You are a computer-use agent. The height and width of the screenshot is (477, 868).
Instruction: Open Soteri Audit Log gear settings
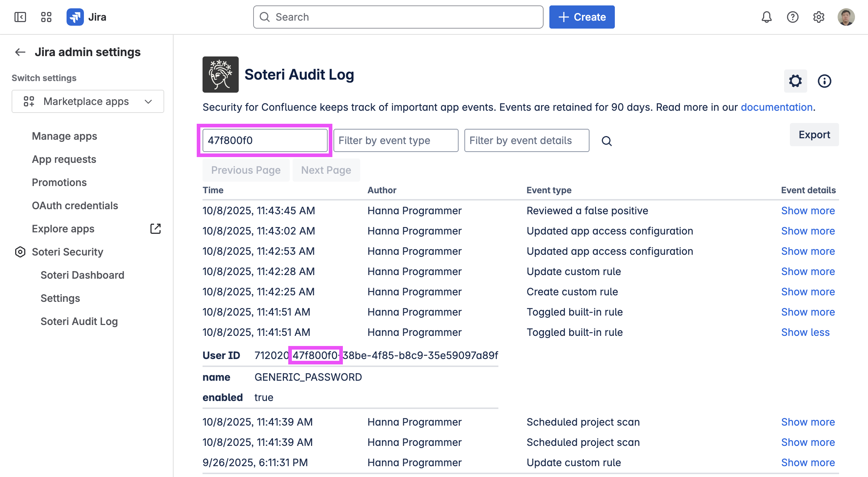(x=795, y=81)
